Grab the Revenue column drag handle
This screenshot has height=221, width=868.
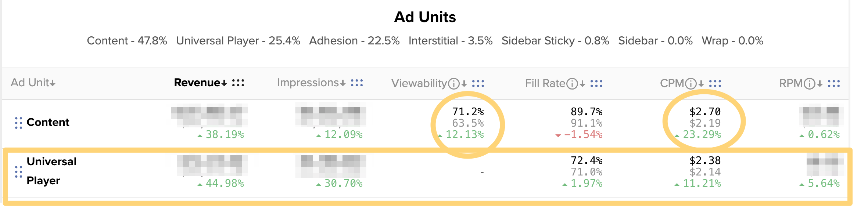[238, 83]
